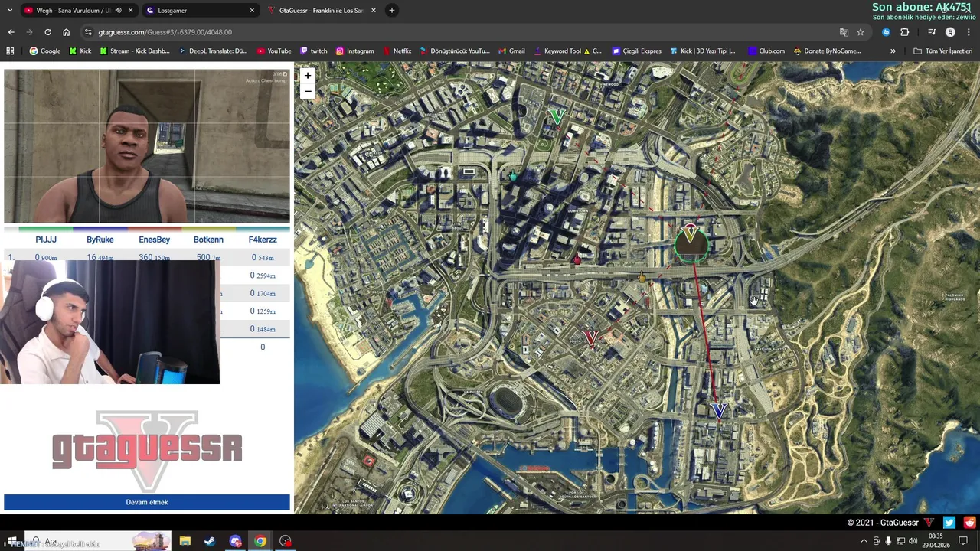Screen dimensions: 980x551
Task: Open the Shazam extension icon
Action: click(886, 32)
